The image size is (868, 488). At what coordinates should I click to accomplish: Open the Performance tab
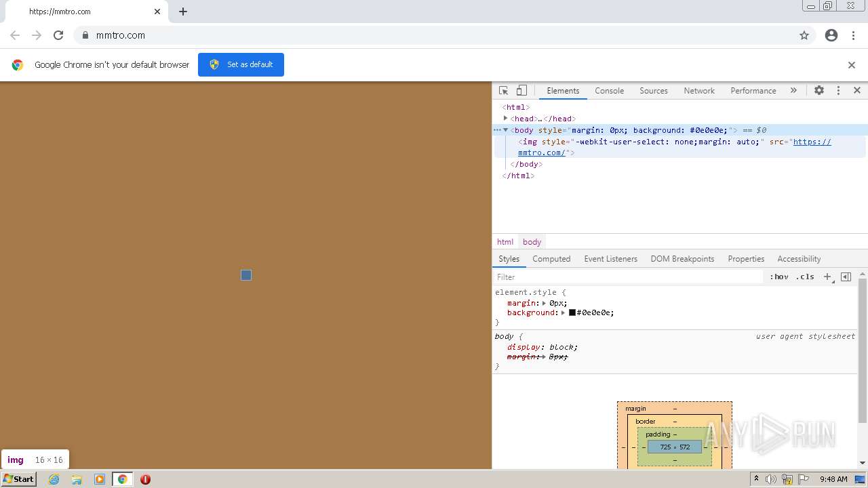coord(753,91)
